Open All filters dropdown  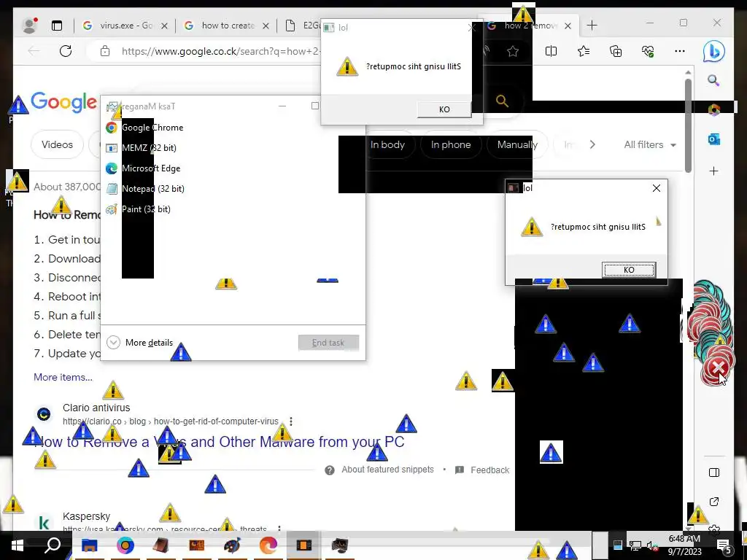click(650, 144)
